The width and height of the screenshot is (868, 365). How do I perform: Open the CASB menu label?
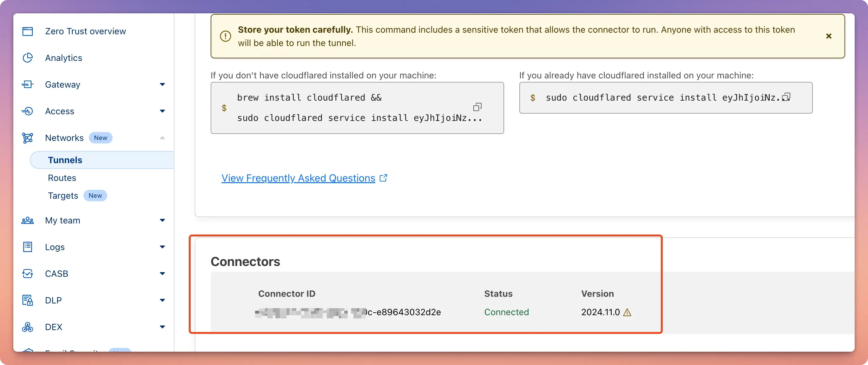tap(56, 274)
